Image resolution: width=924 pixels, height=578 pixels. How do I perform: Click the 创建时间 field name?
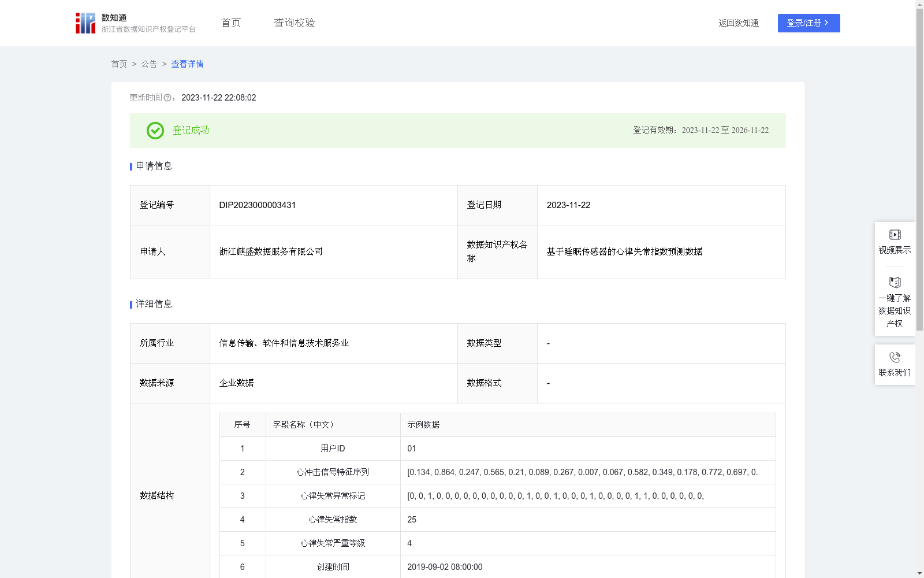pos(333,567)
